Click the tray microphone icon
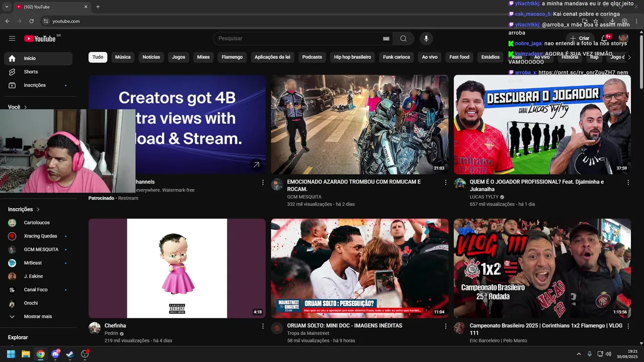 [590, 354]
